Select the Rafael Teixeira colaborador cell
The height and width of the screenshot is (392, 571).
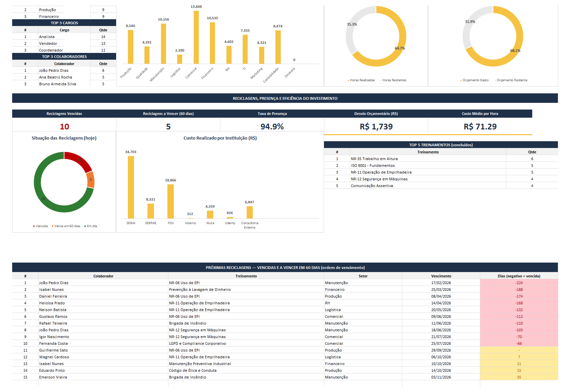pyautogui.click(x=103, y=323)
